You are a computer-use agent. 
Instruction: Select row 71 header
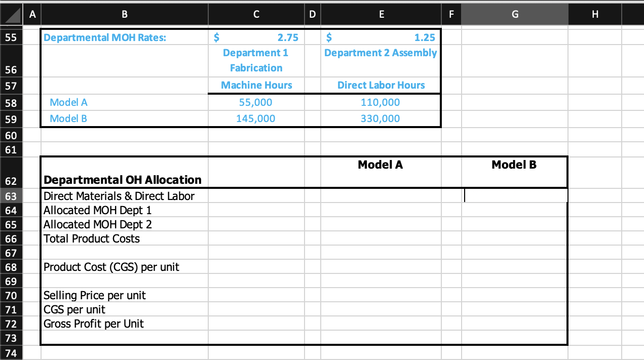click(x=12, y=309)
